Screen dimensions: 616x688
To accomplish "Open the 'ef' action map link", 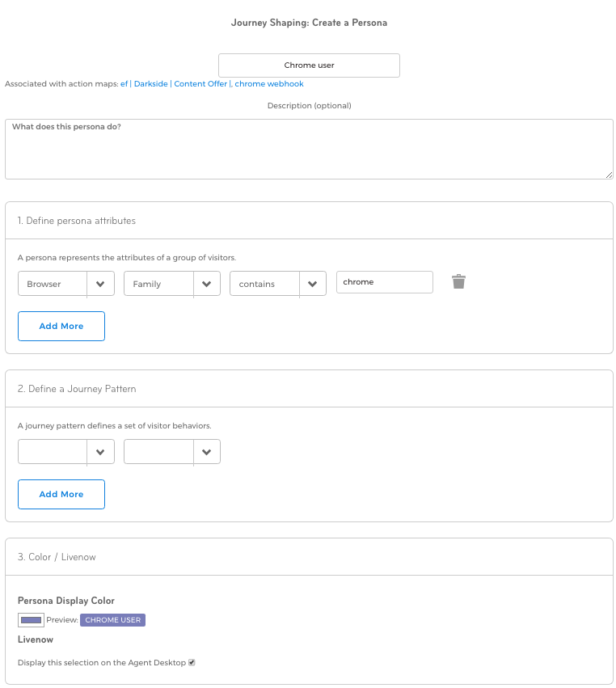I will 124,84.
